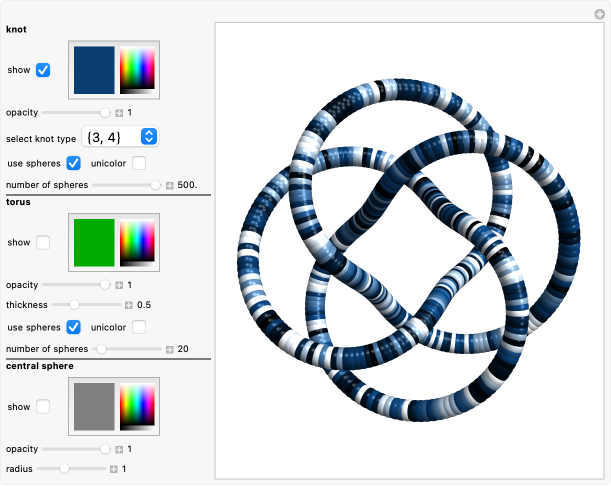Click the blue knot color swatch
This screenshot has height=486, width=611.
94,70
